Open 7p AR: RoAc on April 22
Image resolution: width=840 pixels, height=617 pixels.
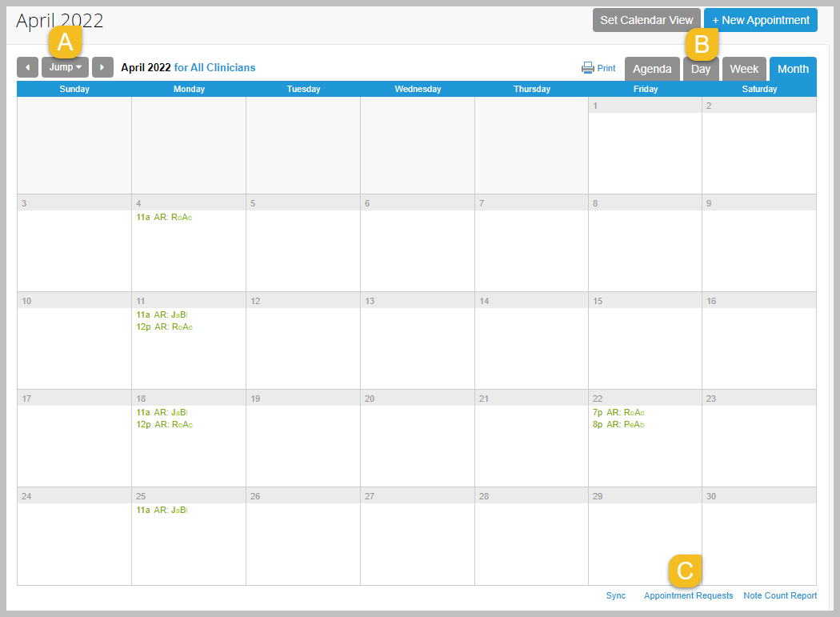pyautogui.click(x=618, y=412)
